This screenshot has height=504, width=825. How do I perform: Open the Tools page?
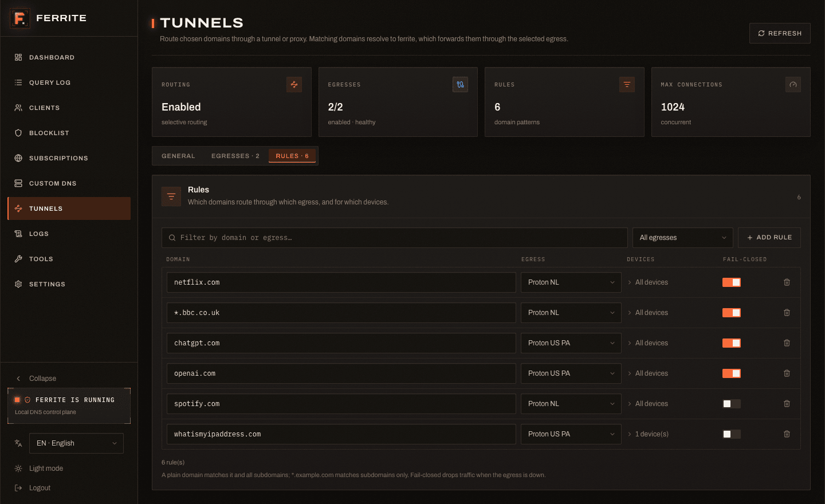[x=69, y=259]
